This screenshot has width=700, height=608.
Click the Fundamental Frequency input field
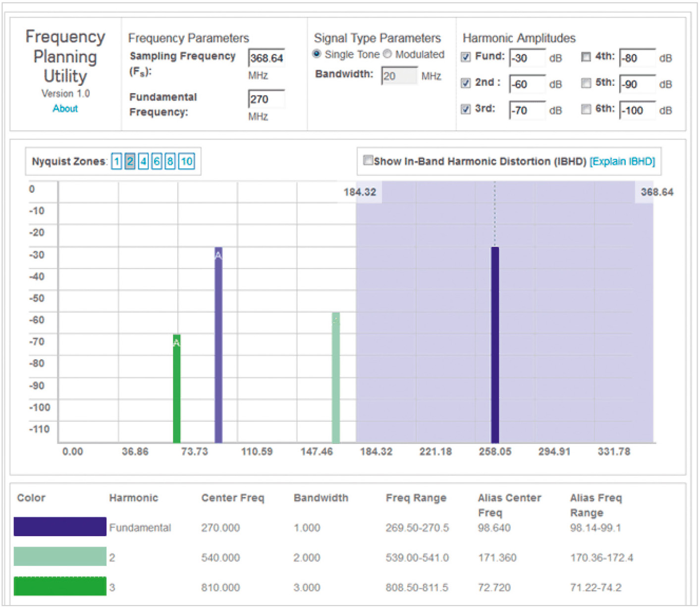pyautogui.click(x=267, y=99)
